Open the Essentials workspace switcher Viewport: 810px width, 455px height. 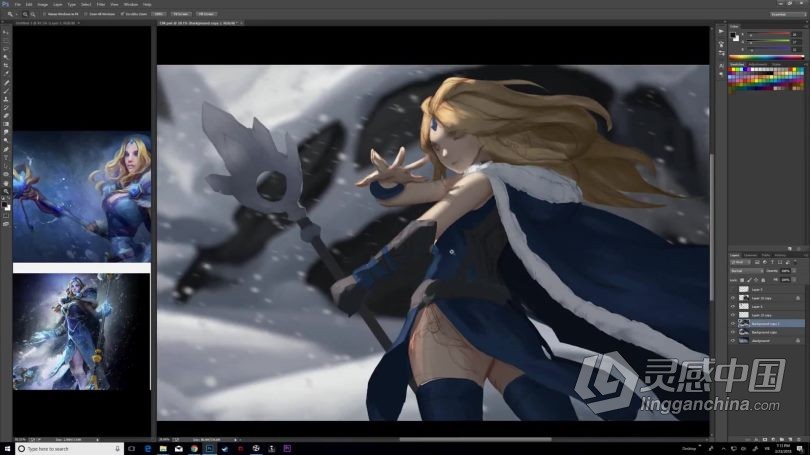(787, 14)
